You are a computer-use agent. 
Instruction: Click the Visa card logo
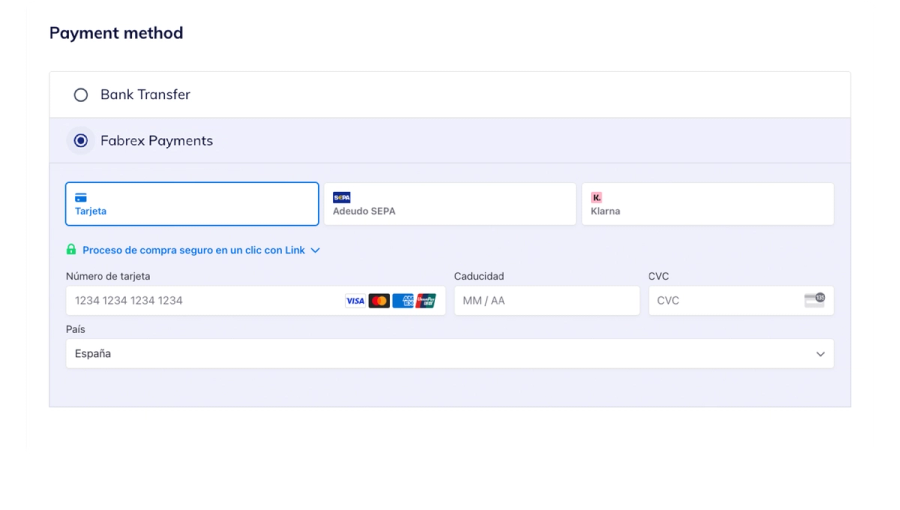355,301
